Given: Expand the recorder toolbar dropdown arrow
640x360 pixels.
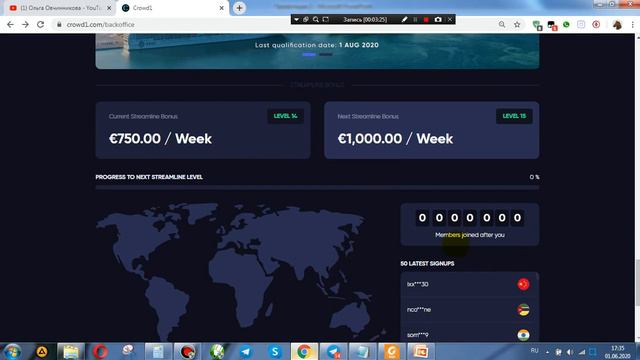Looking at the screenshot, I should 296,19.
